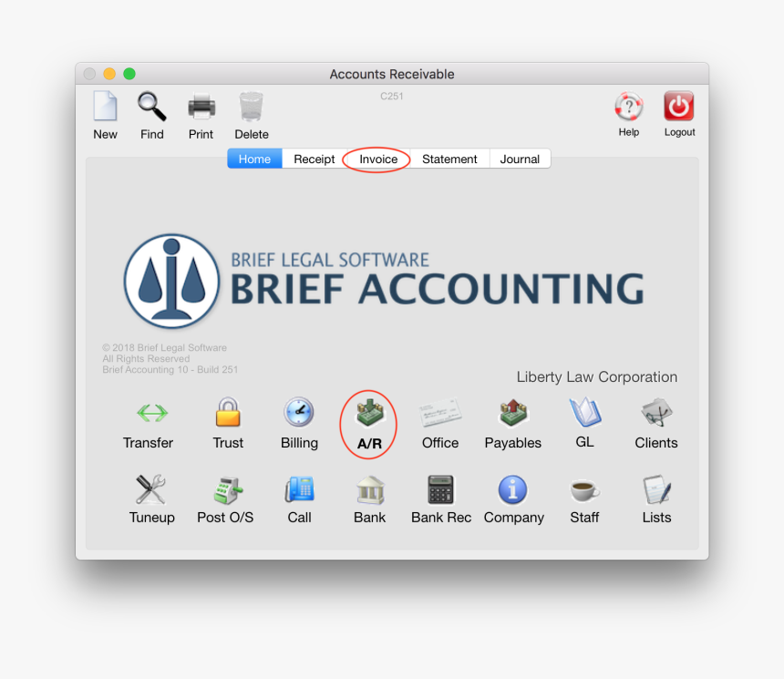
Task: Minimize window with yellow button
Action: (109, 74)
